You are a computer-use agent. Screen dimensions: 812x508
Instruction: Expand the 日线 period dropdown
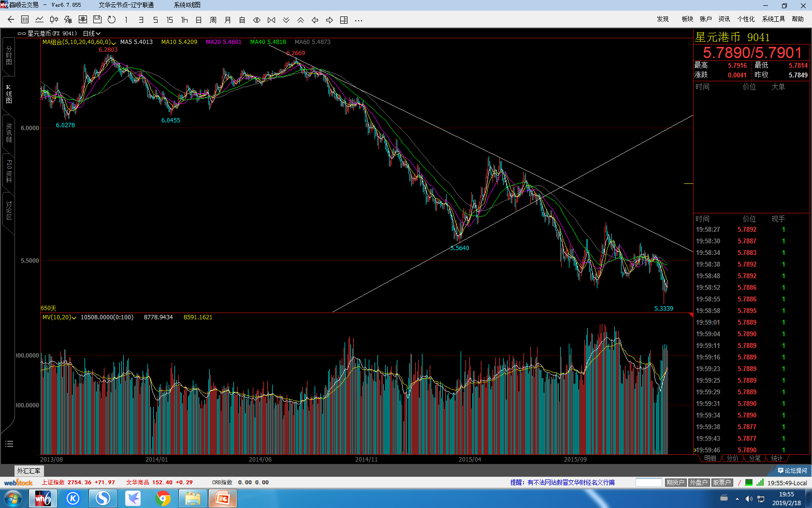click(92, 33)
